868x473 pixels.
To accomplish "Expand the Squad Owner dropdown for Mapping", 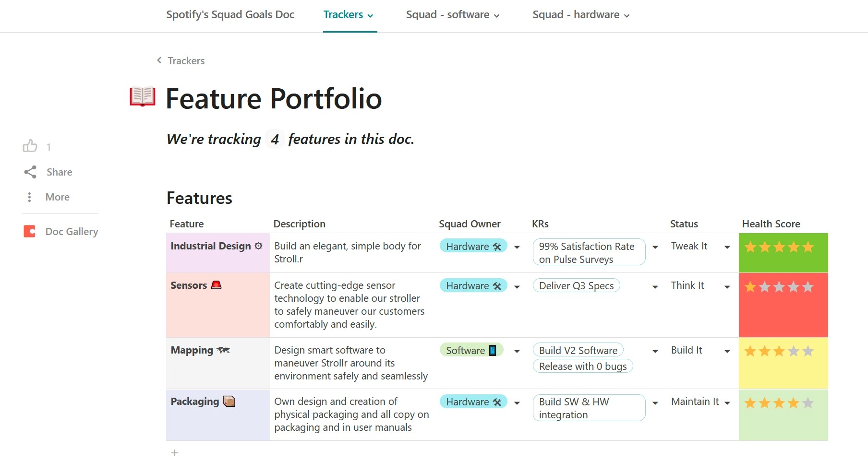I will 517,351.
